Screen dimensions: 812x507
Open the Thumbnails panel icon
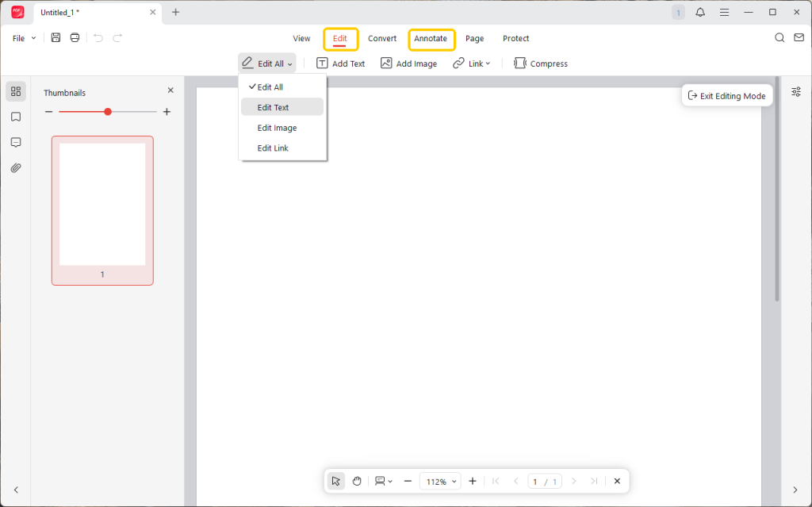16,90
